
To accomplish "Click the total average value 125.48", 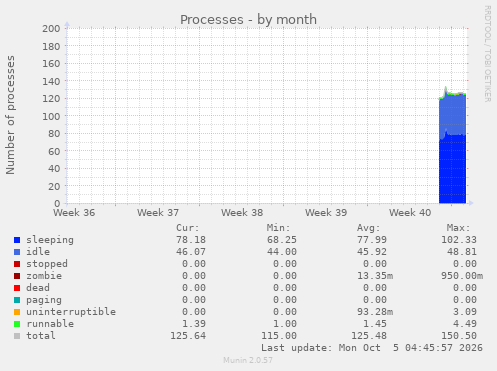I will click(x=369, y=336).
